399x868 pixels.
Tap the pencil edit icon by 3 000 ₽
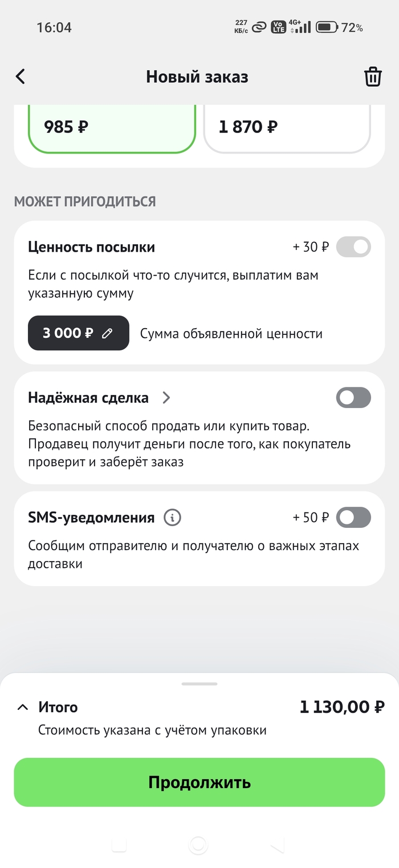107,334
